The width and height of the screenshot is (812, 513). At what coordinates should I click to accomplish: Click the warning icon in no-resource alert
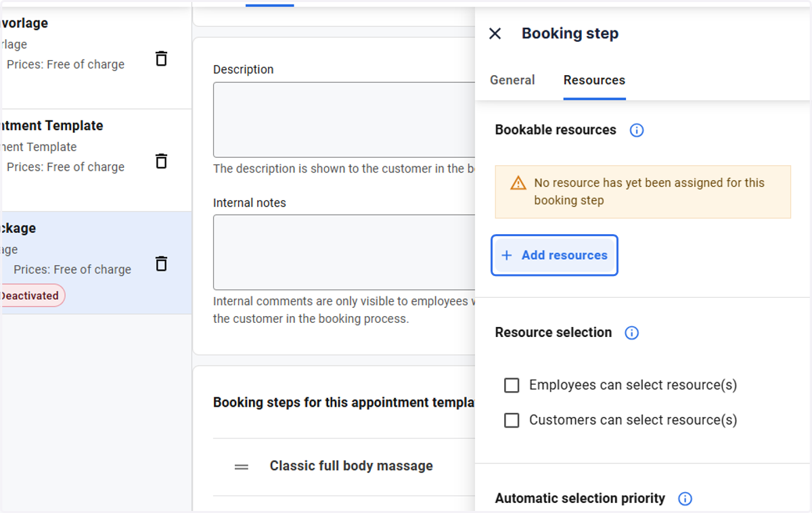[x=518, y=183]
